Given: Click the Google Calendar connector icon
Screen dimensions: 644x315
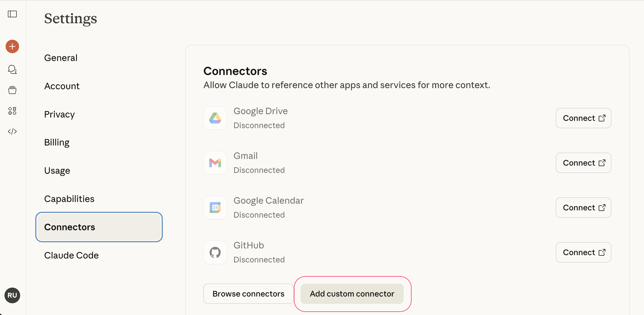Looking at the screenshot, I should click(215, 208).
